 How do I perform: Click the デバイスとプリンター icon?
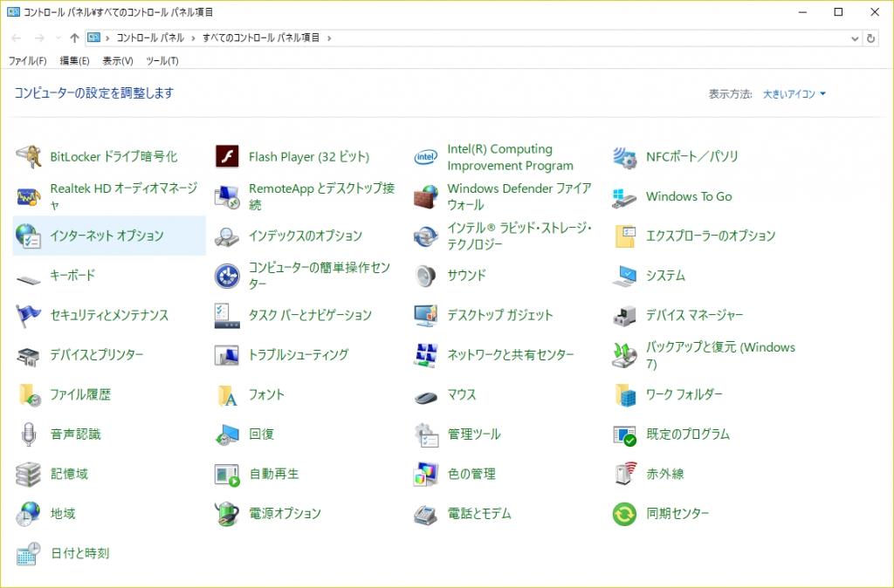28,355
